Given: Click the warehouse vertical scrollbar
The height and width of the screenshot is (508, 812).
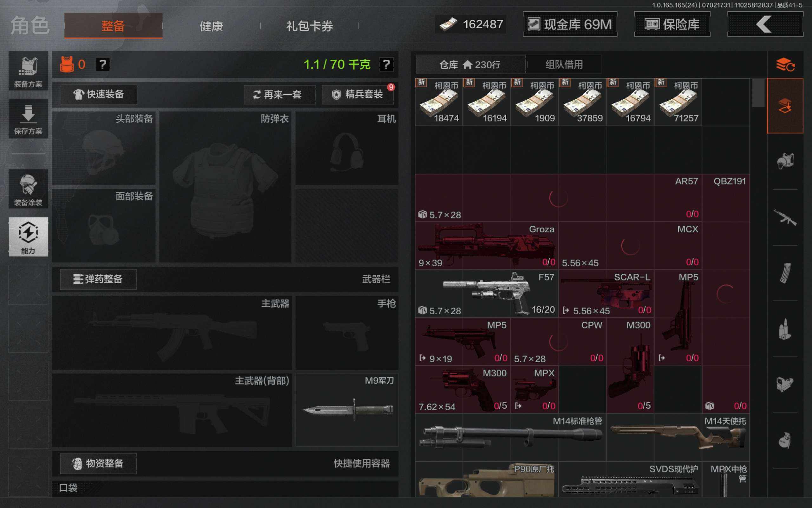Looking at the screenshot, I should point(758,93).
